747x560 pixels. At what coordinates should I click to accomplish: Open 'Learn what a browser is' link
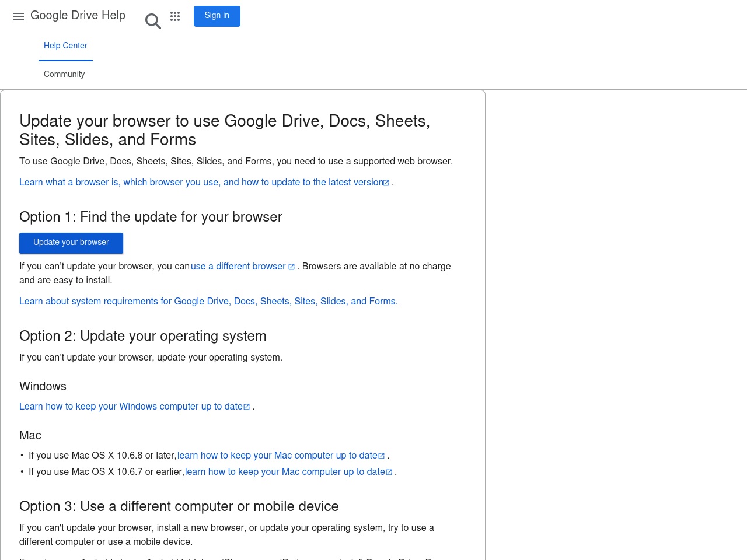[204, 183]
